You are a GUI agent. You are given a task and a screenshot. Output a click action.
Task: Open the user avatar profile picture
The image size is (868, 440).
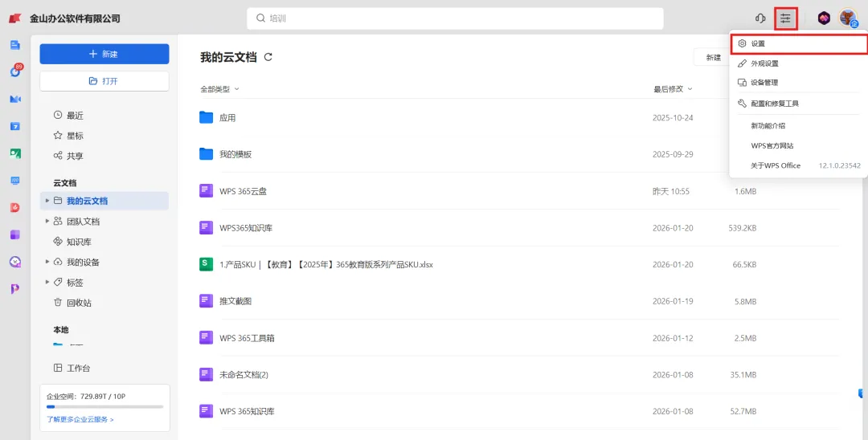[x=848, y=18]
